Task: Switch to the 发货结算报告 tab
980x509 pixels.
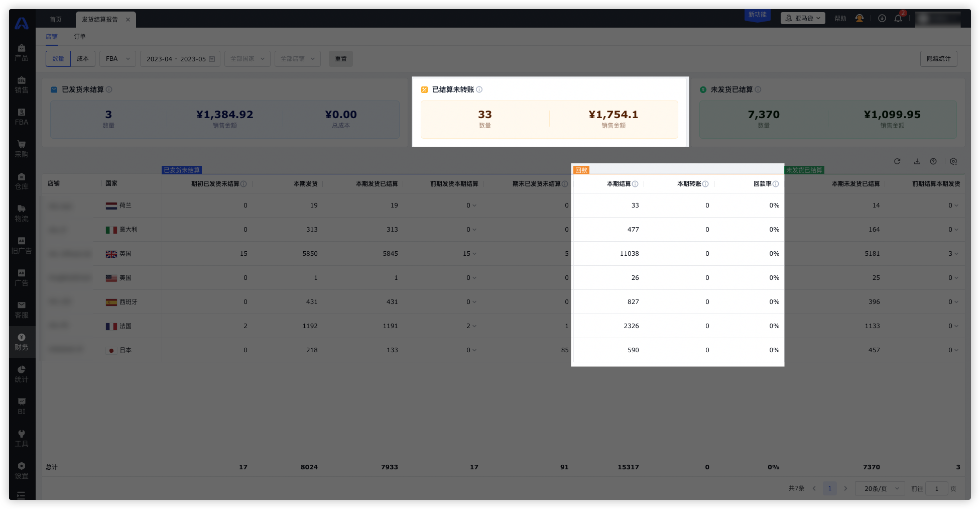Action: tap(100, 20)
